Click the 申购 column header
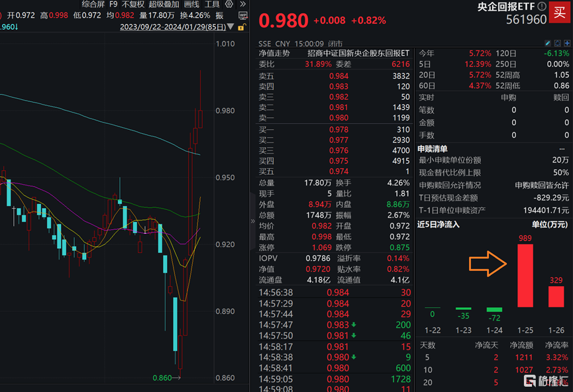The height and width of the screenshot is (392, 573). tap(508, 97)
